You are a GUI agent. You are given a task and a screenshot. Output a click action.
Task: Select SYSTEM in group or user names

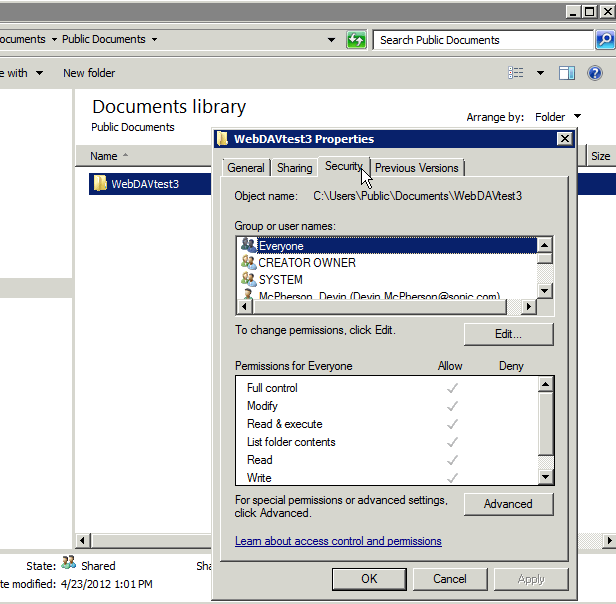pos(280,280)
